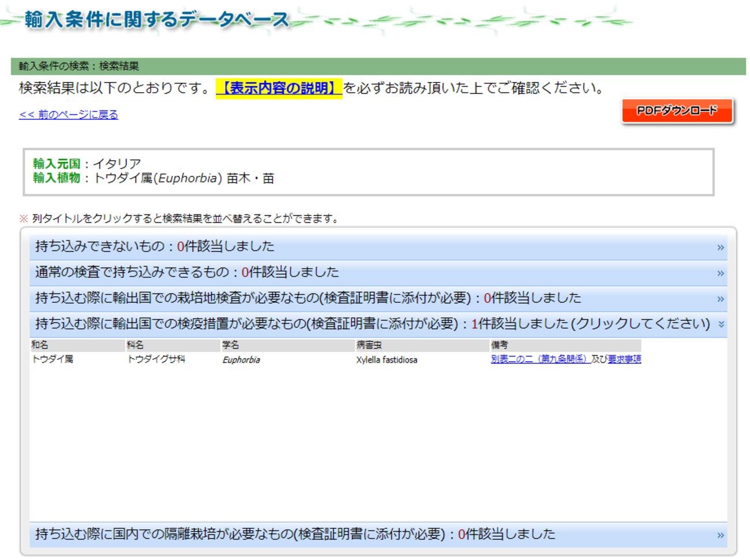Click chevron icon on 通常の検査で持ち込みできるもの row

tap(721, 273)
